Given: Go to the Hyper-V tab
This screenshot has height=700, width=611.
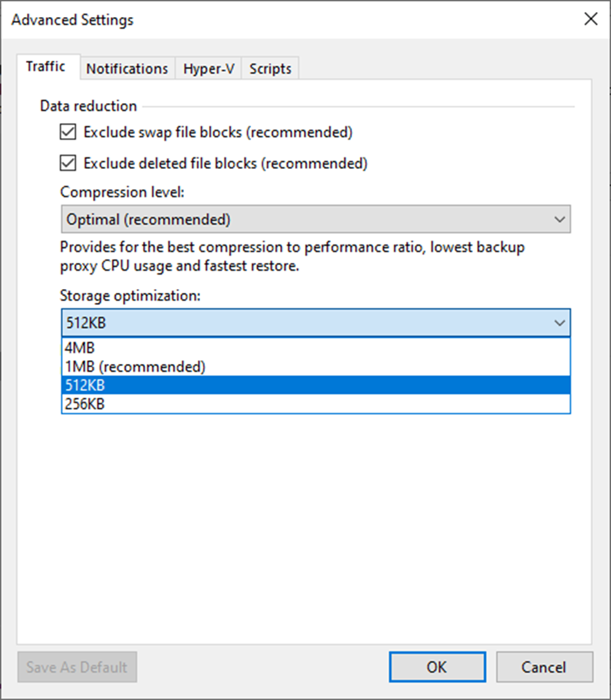Looking at the screenshot, I should (x=208, y=68).
